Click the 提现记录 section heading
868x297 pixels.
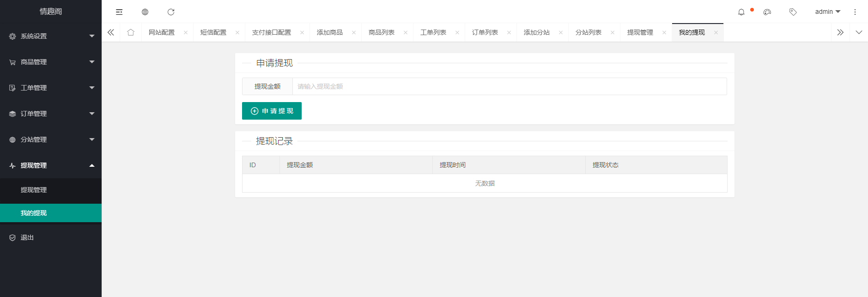(x=274, y=141)
